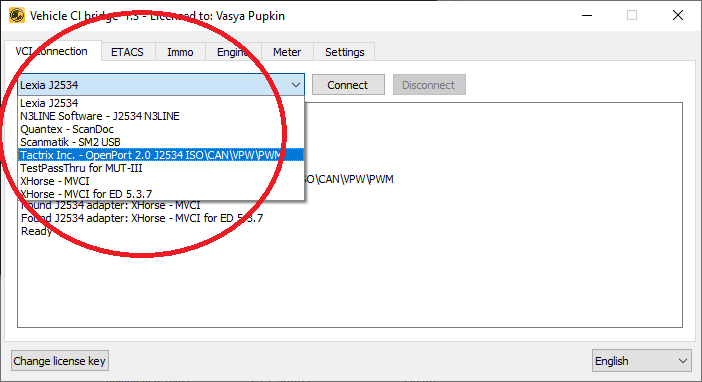
Task: Open the Meter tab
Action: [x=287, y=52]
